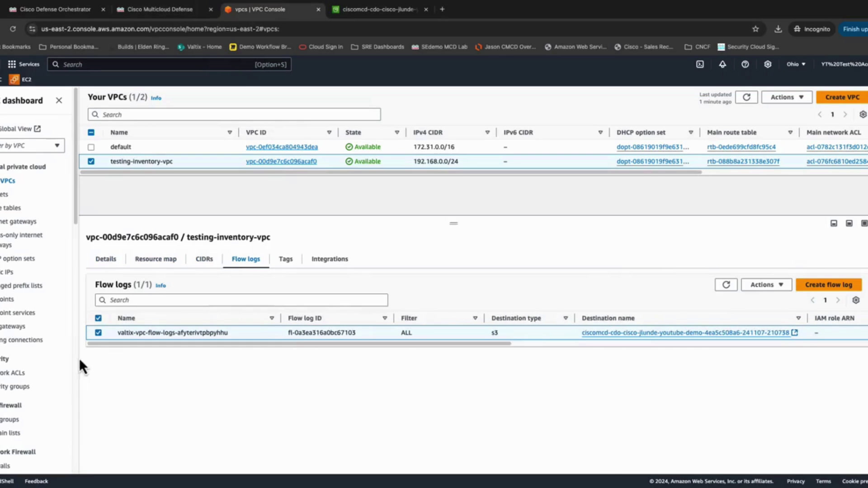
Task: Open AWS notifications bell
Action: click(x=722, y=64)
